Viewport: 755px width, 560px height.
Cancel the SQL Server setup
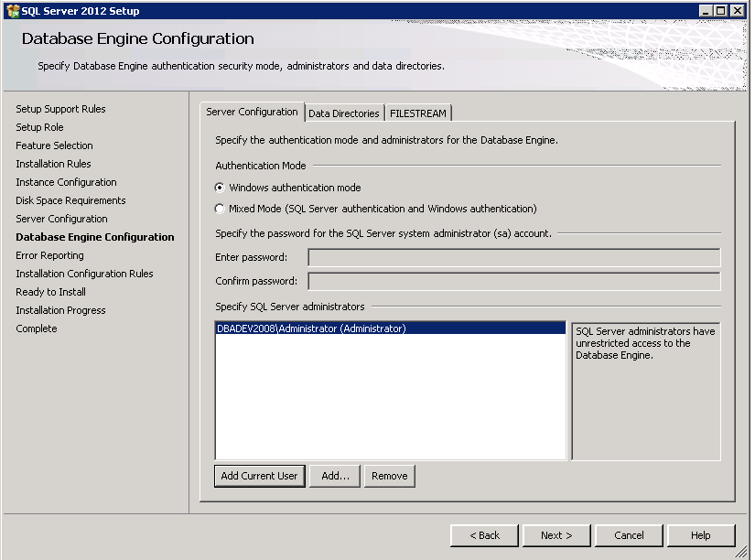point(629,535)
